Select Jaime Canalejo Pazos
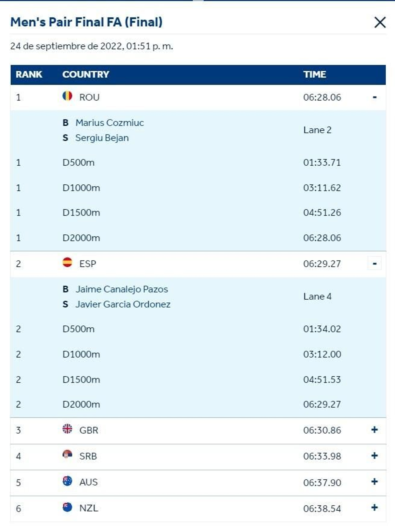 click(121, 289)
